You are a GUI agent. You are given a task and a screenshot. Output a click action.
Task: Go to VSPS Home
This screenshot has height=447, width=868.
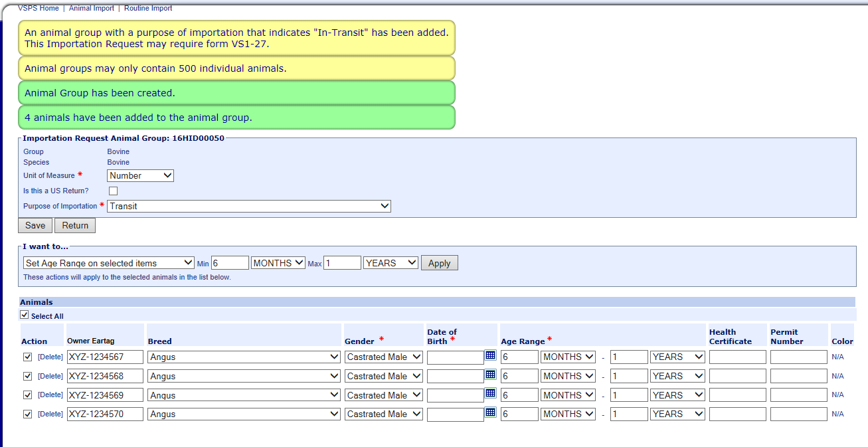39,8
